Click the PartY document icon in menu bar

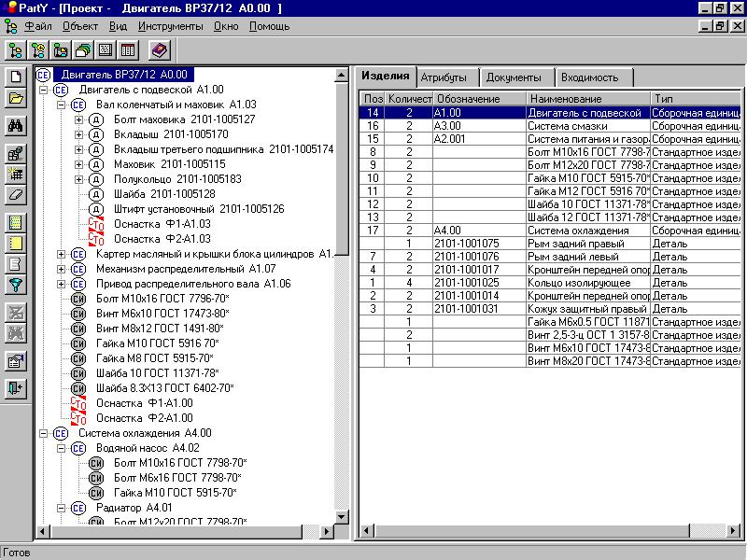[x=10, y=26]
